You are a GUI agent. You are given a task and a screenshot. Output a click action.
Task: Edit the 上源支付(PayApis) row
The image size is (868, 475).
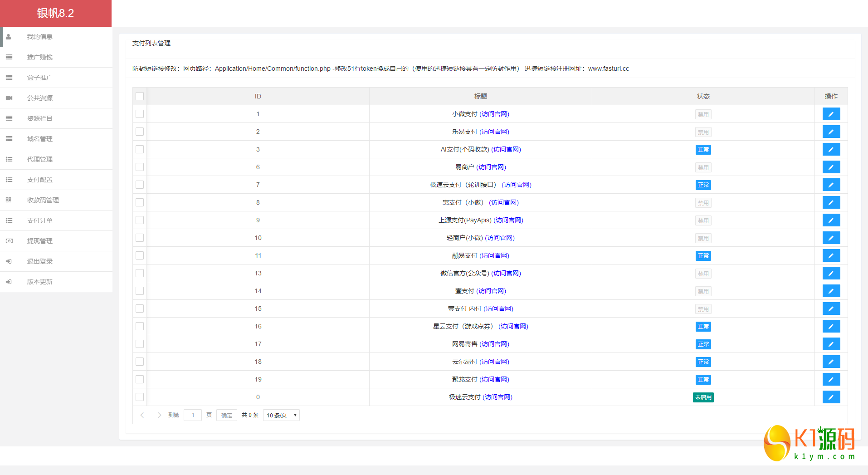point(831,220)
